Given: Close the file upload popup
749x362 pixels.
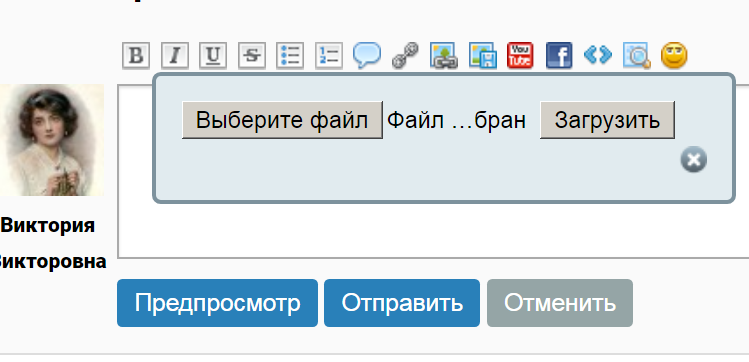Looking at the screenshot, I should [694, 160].
